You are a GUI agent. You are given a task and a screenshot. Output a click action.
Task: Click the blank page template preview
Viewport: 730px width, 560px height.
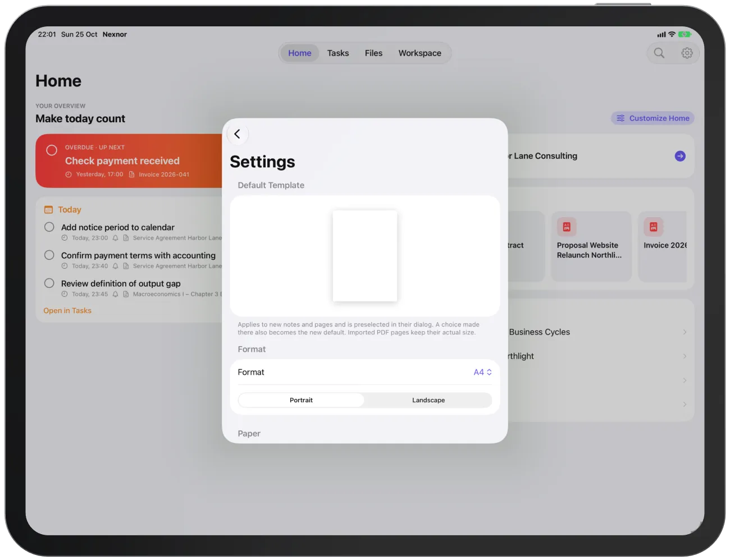(x=365, y=256)
